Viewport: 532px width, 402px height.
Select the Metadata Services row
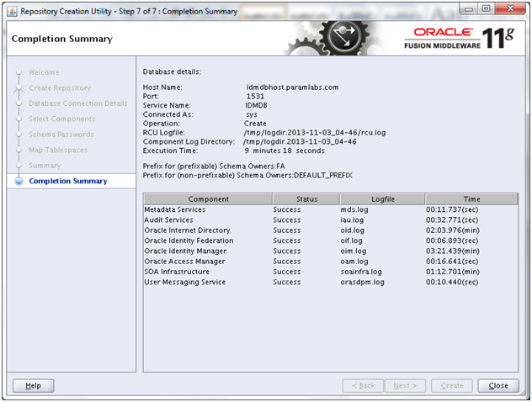coord(331,209)
